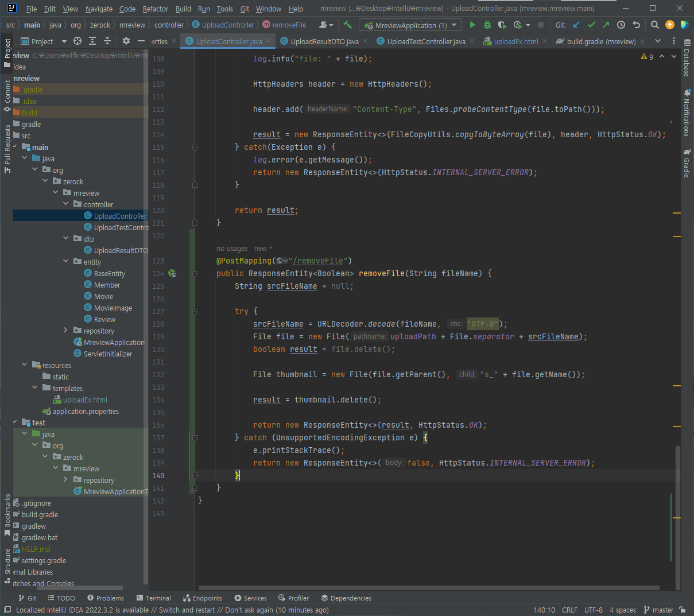This screenshot has width=694, height=616.
Task: Start debugging with the bug icon
Action: click(487, 25)
